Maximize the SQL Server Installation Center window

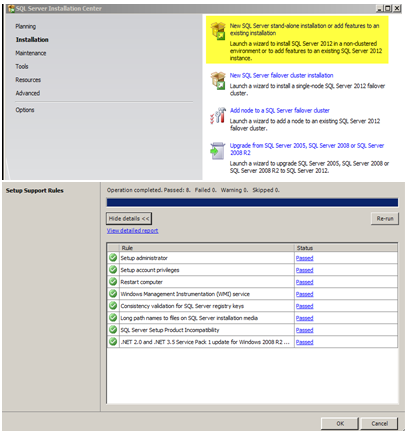[x=388, y=9]
